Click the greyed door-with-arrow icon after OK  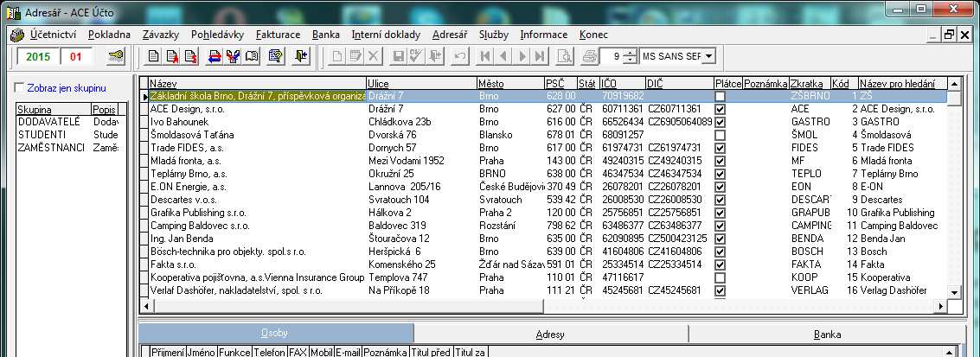[x=435, y=57]
